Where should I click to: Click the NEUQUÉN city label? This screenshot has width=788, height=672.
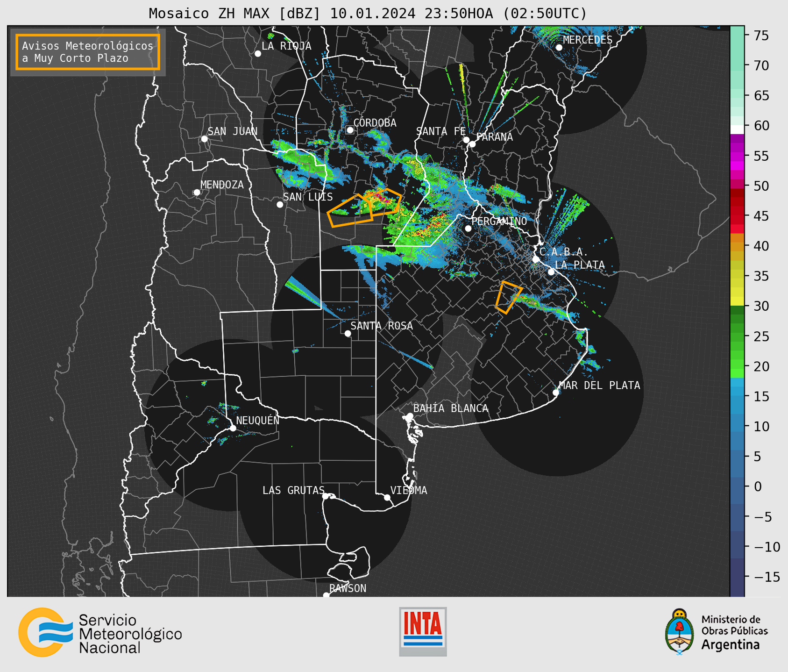258,420
